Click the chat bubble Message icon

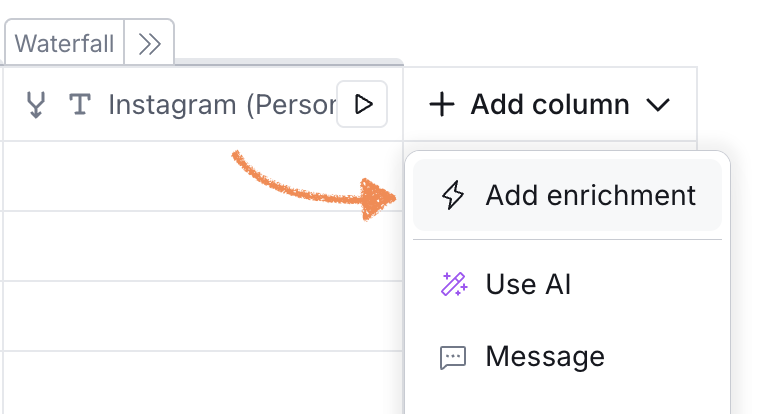coord(453,358)
